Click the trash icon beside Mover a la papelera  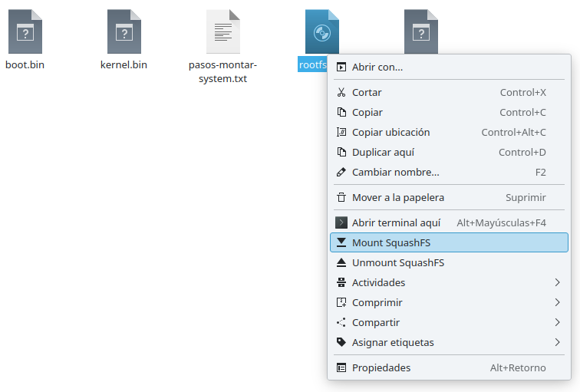tap(341, 197)
